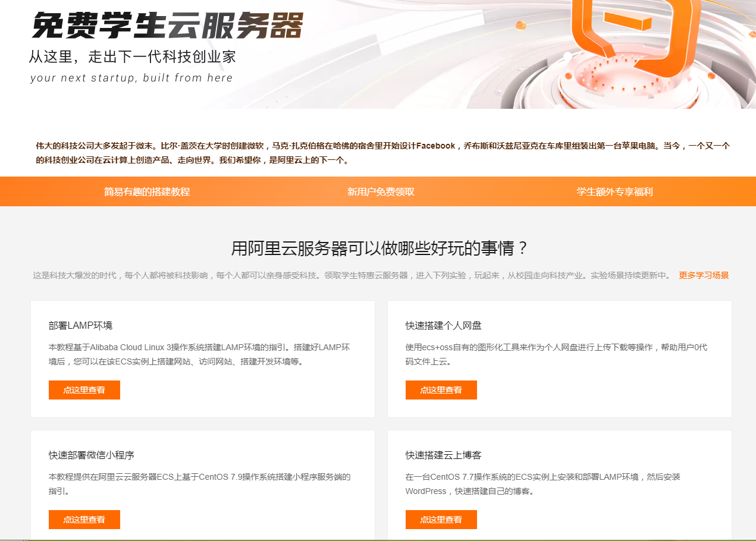Screen dimensions: 756x541
Task: Click the 'your next startup, built from here' tagline
Action: coord(131,78)
